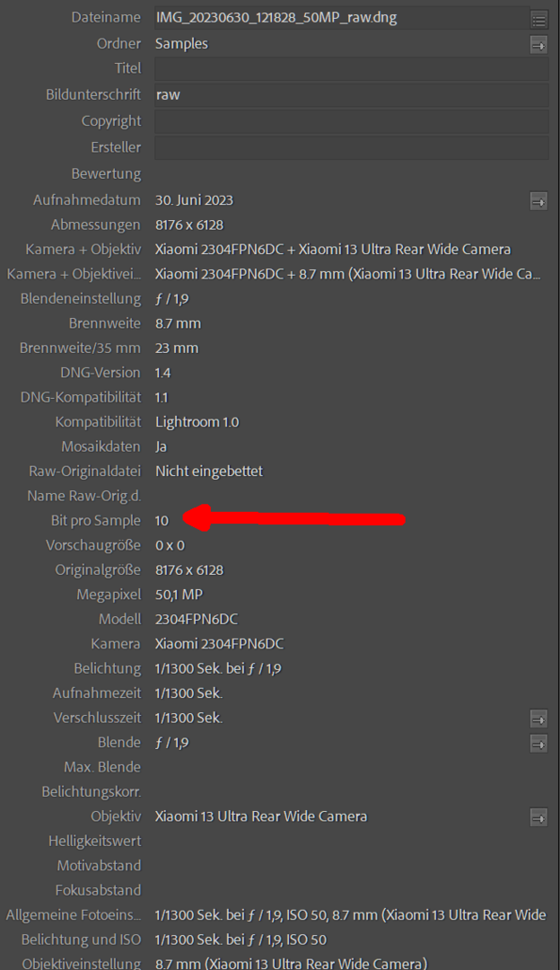Click the Abmessungen value 8176 x 6128
This screenshot has height=970, width=560.
pos(189,225)
